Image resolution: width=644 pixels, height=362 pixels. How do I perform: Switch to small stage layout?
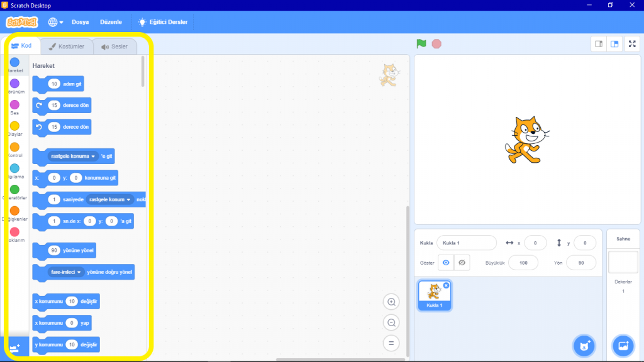click(x=599, y=44)
